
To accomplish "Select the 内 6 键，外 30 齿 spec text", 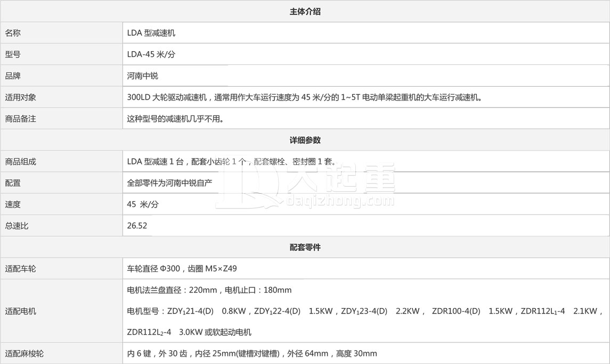I will click(x=251, y=353).
